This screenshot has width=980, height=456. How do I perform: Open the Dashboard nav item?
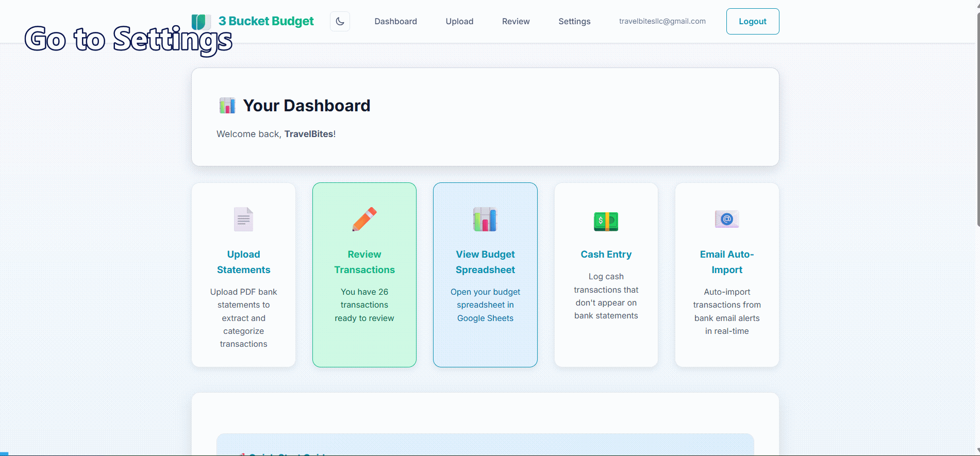pyautogui.click(x=395, y=21)
